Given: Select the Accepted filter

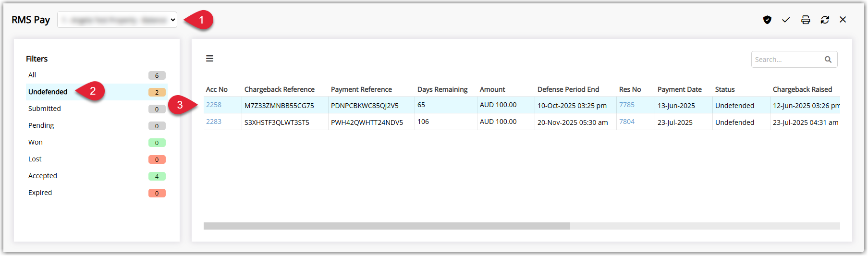Looking at the screenshot, I should [x=96, y=176].
